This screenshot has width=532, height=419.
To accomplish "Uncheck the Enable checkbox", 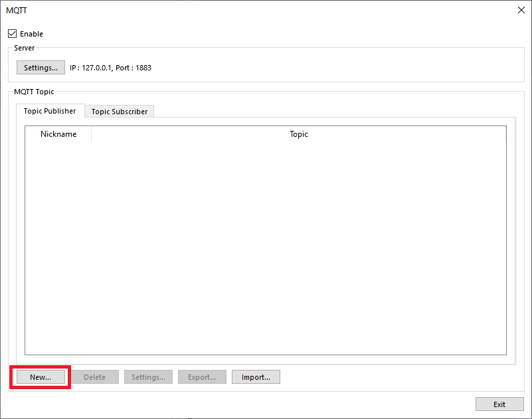I will [12, 34].
